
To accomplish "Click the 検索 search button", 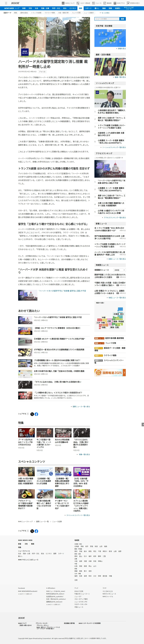I will pyautogui.click(x=122, y=19).
